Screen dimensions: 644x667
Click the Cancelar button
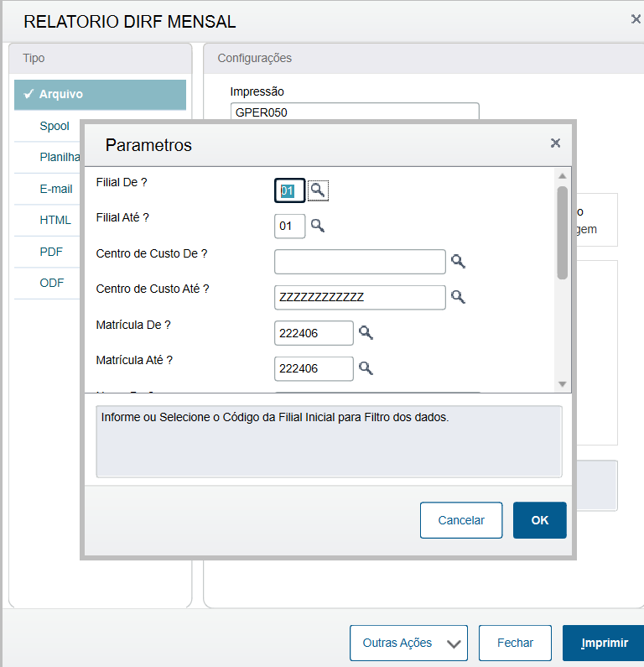tap(461, 520)
